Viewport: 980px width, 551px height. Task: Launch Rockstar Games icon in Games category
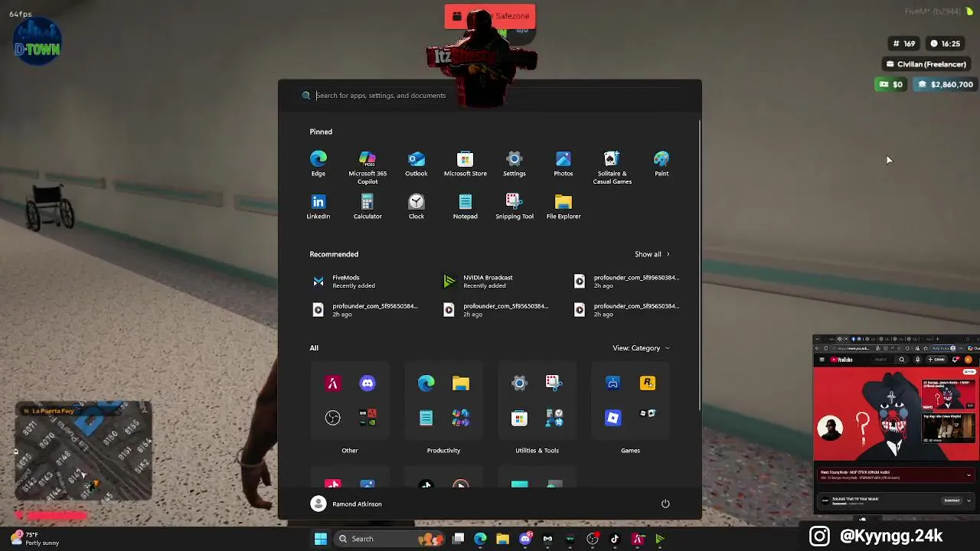[648, 383]
